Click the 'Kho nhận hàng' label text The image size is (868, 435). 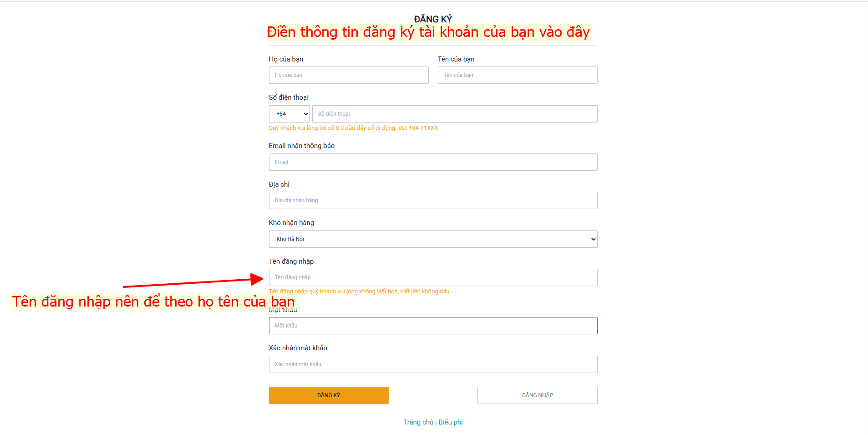[x=291, y=223]
